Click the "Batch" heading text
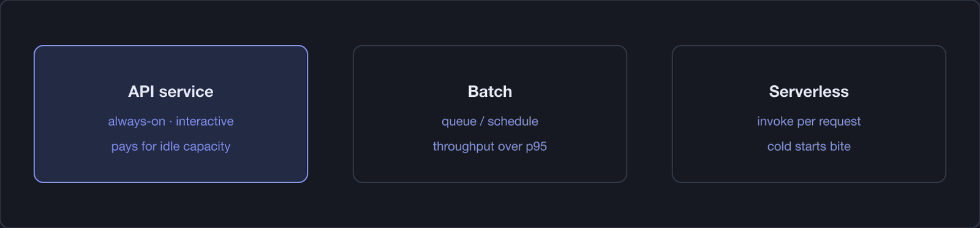The width and height of the screenshot is (980, 228). 490,91
